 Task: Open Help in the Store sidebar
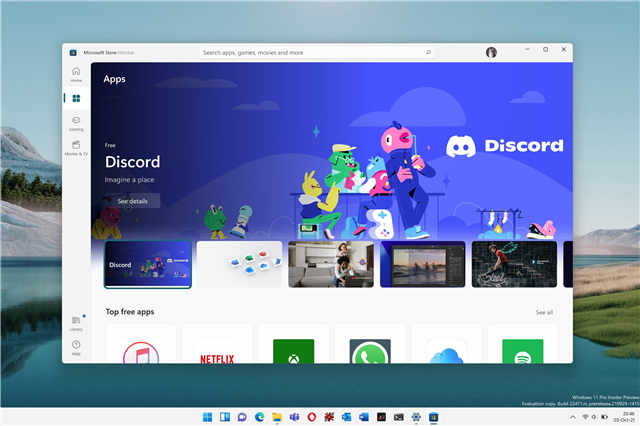76,348
